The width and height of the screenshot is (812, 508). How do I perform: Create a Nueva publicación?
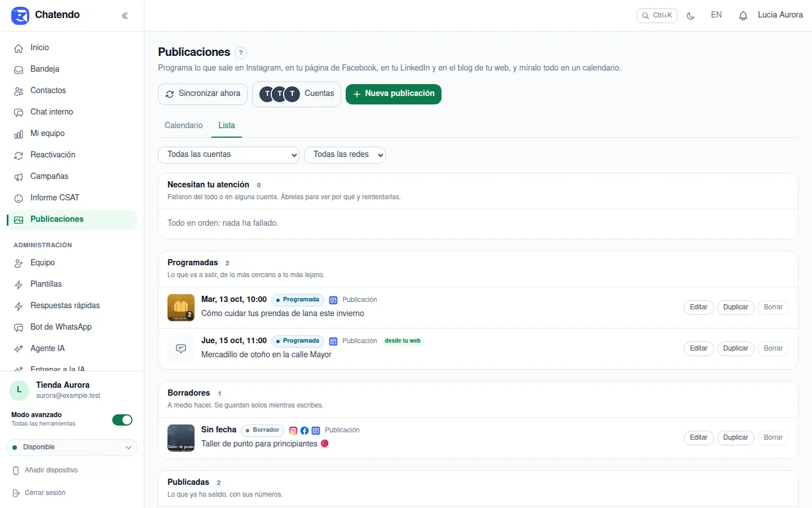coord(394,94)
